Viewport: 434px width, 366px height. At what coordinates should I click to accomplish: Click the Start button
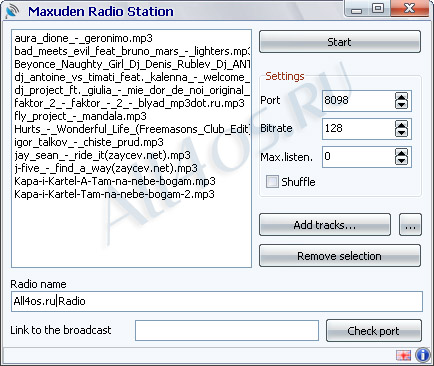pos(340,42)
